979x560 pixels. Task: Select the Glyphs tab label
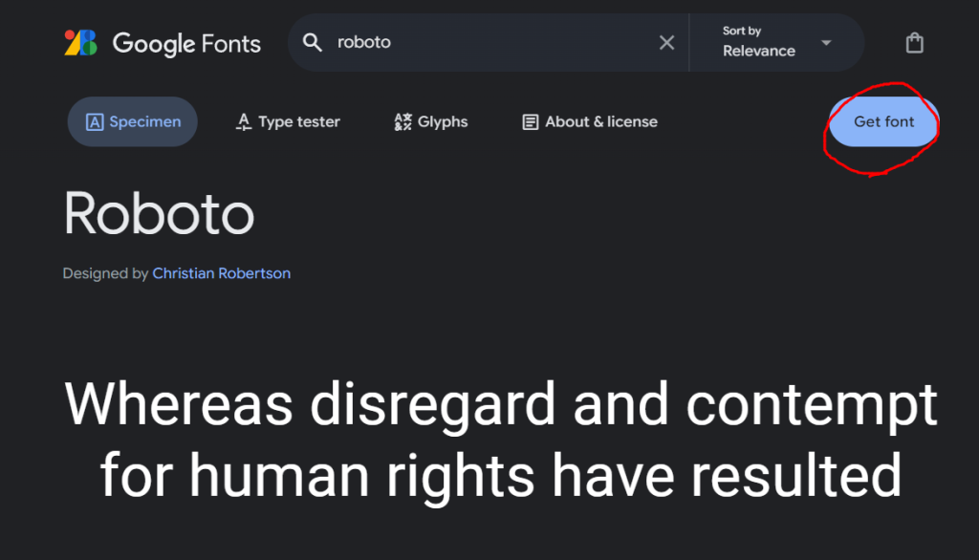tap(443, 121)
